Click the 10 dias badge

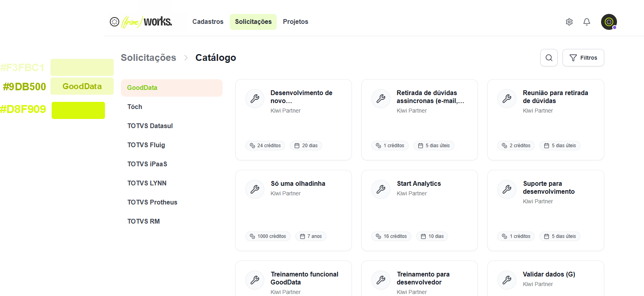click(x=432, y=236)
